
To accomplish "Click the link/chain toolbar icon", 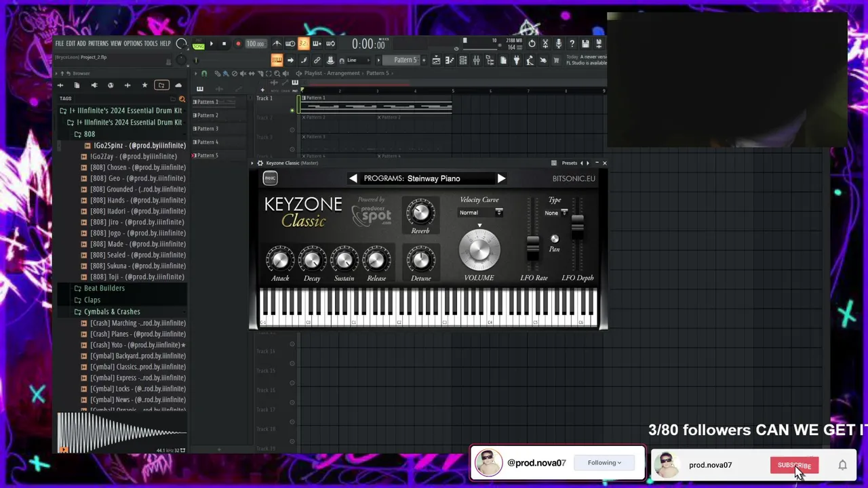I will 317,60.
